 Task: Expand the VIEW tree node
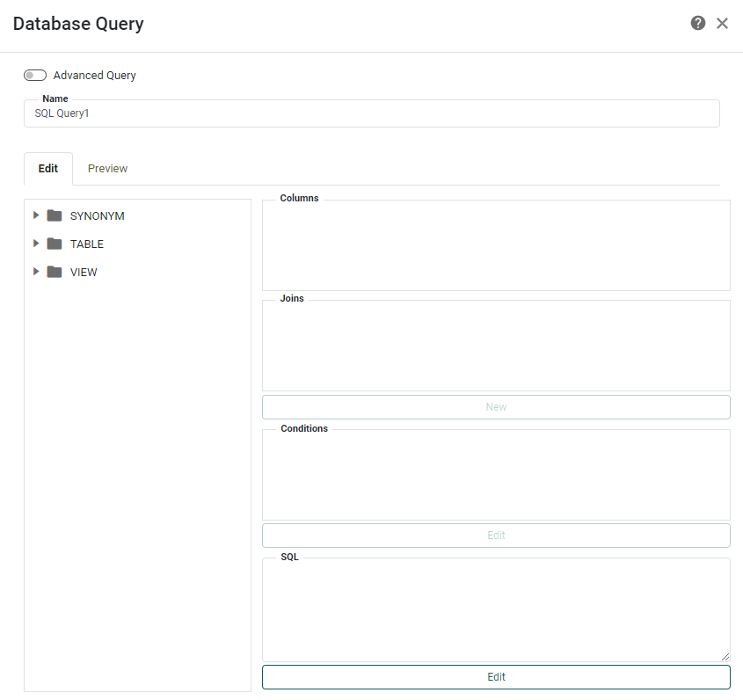tap(35, 272)
